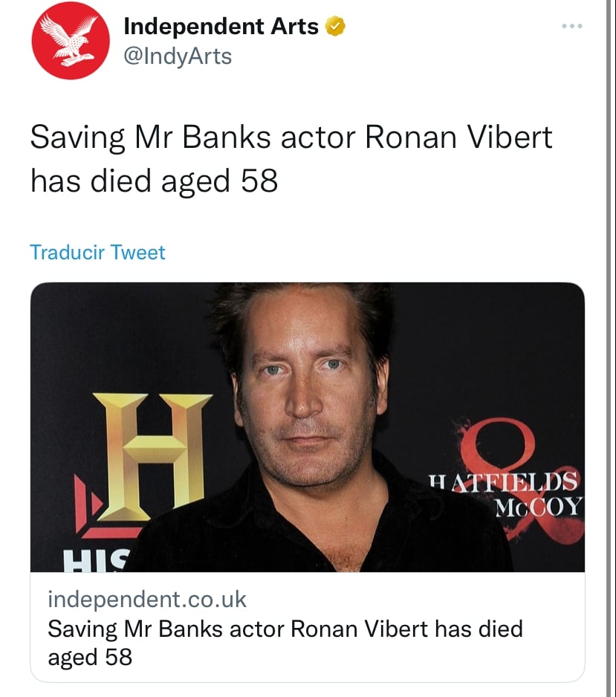This screenshot has height=697, width=616.
Task: Open the Independent Arts eagle profile avatar
Action: tap(71, 40)
